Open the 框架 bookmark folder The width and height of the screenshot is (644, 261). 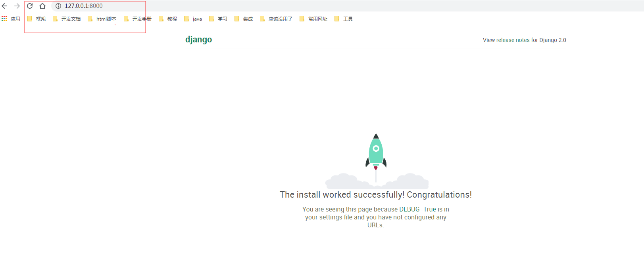click(x=37, y=19)
